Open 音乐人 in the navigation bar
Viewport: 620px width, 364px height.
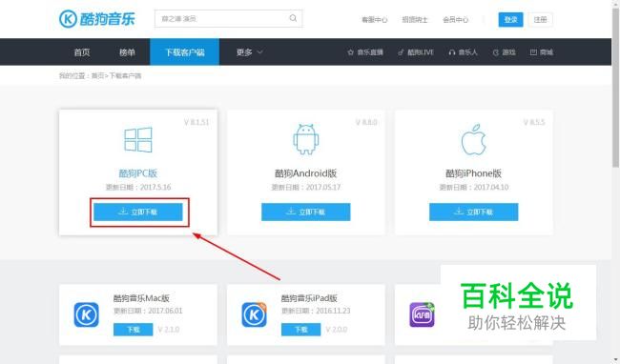pyautogui.click(x=463, y=52)
